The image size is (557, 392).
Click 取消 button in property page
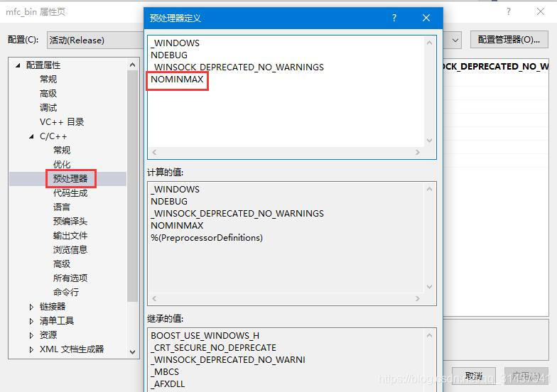(x=474, y=376)
